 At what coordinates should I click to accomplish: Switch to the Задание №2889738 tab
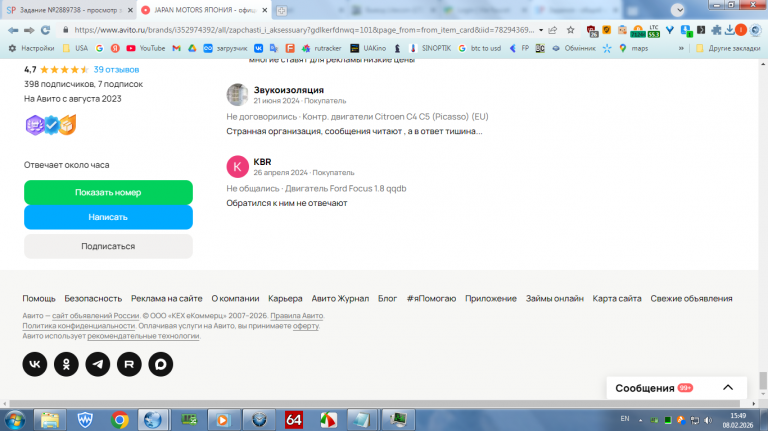pos(69,10)
